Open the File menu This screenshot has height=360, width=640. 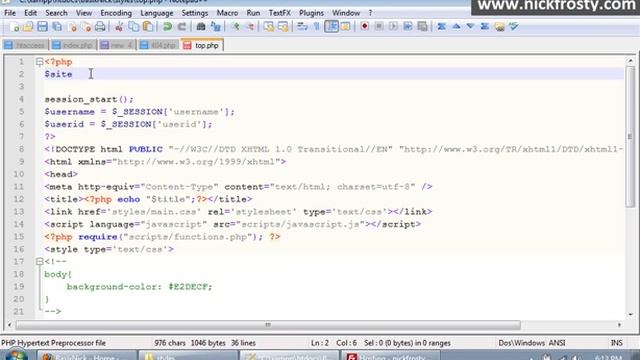(x=10, y=13)
